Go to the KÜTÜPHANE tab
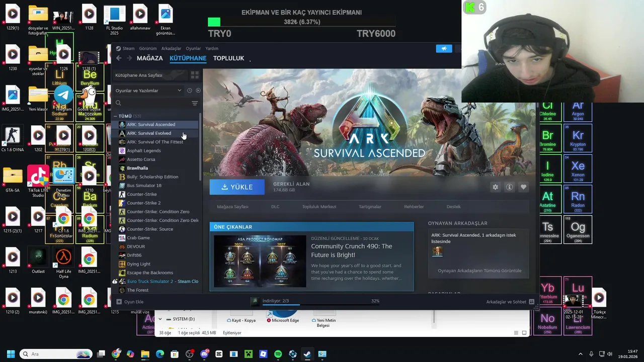Image resolution: width=644 pixels, height=362 pixels. coord(188,58)
